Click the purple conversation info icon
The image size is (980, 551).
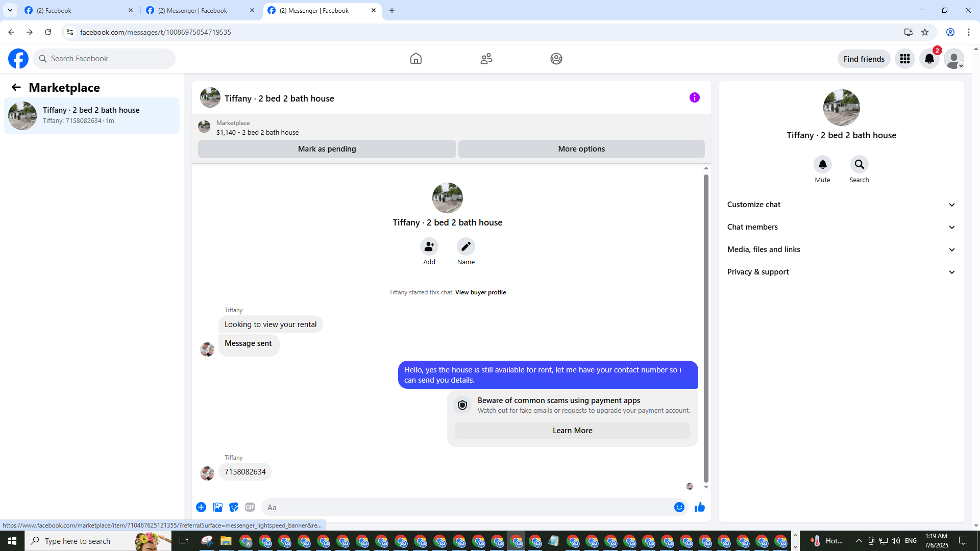click(x=694, y=97)
